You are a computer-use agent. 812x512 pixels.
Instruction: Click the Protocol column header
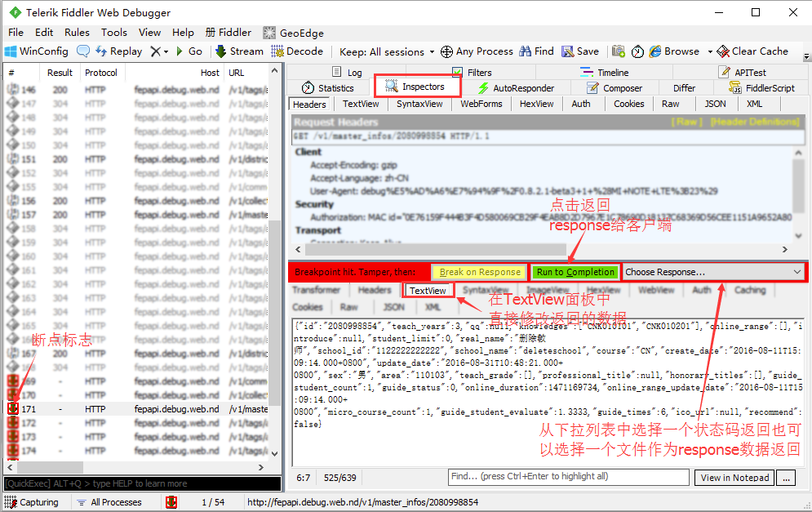point(101,73)
